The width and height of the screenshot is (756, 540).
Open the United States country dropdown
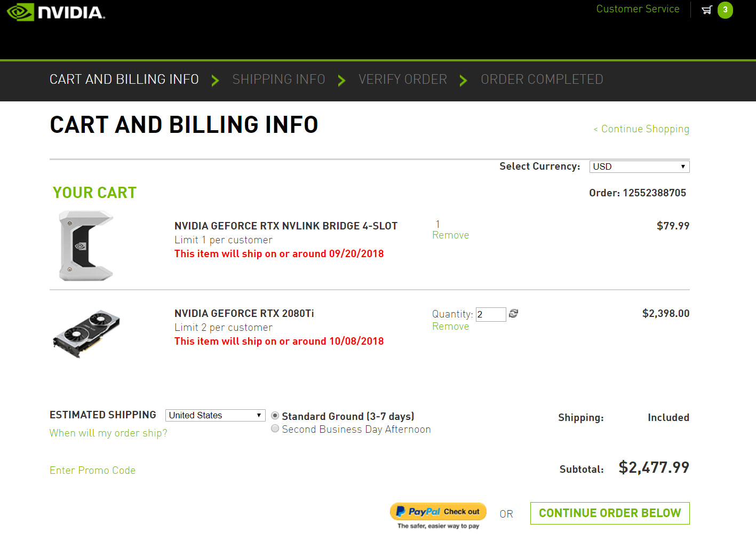pyautogui.click(x=215, y=415)
